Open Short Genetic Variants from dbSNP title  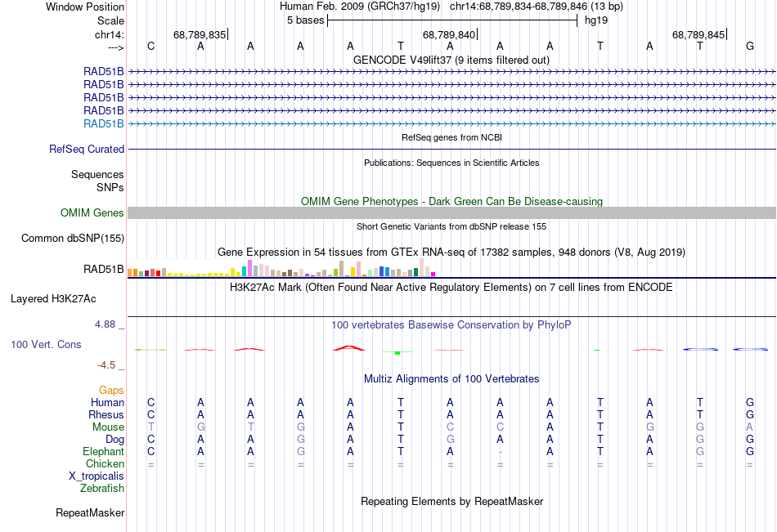[x=451, y=226]
